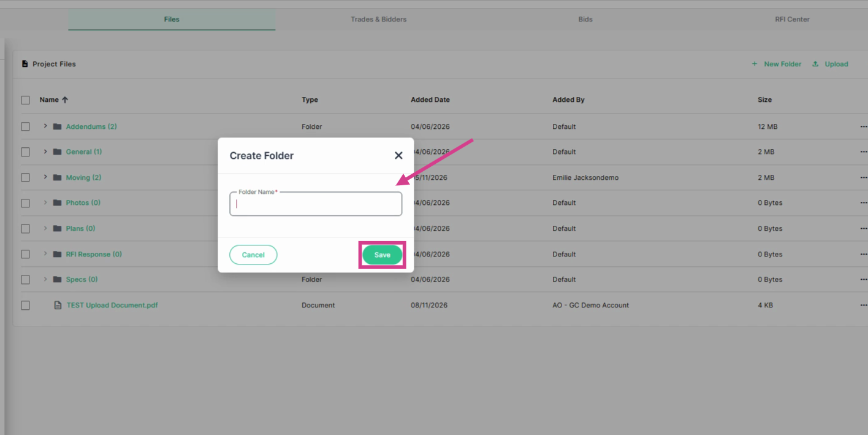
Task: Toggle the select-all checkbox in header
Action: click(x=25, y=100)
